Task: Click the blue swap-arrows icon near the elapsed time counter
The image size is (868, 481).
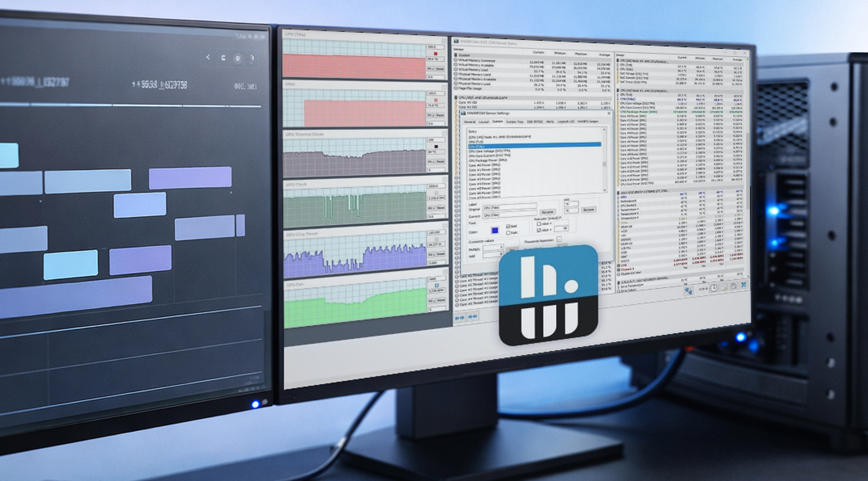Action: point(688,291)
